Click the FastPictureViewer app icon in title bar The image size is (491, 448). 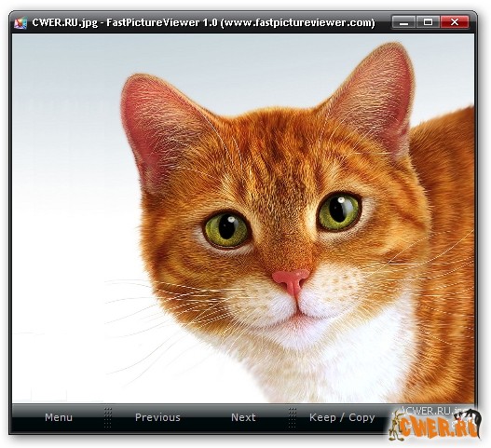tap(20, 23)
